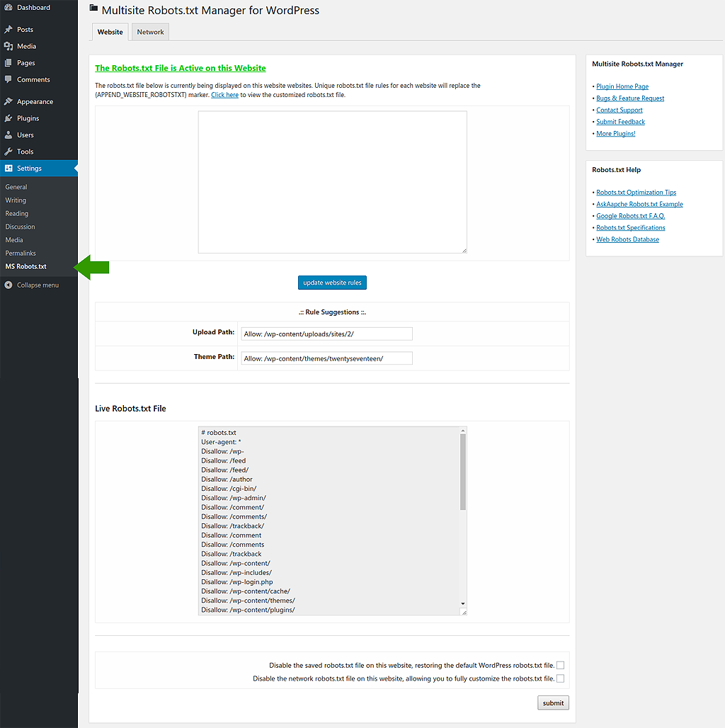725x728 pixels.
Task: Open the Discussion settings page
Action: [x=20, y=227]
